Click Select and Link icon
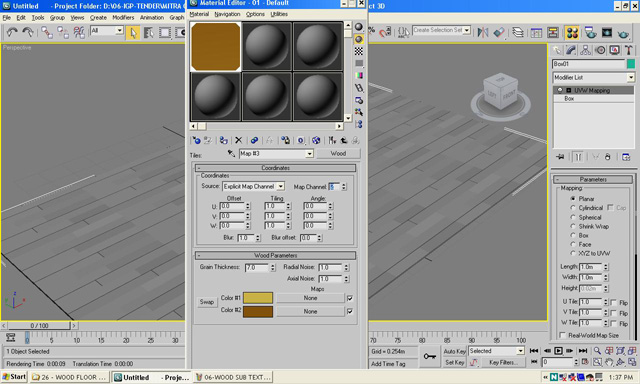The image size is (640, 384). pos(47,32)
